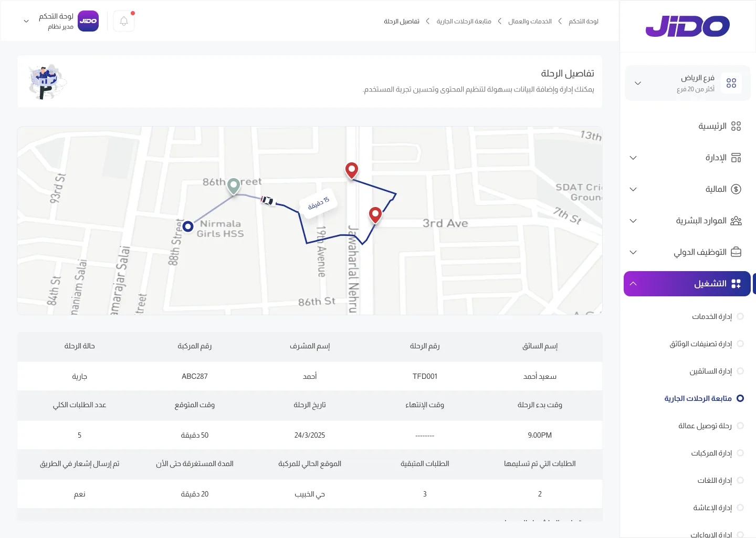Click the الرئيسية grid icon in the sidebar
The width and height of the screenshot is (756, 538).
point(736,126)
